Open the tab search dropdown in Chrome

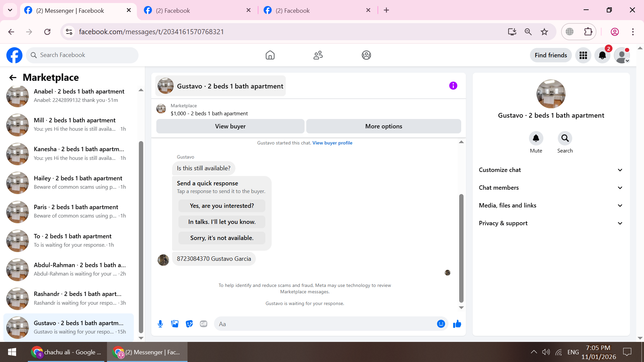tap(10, 10)
